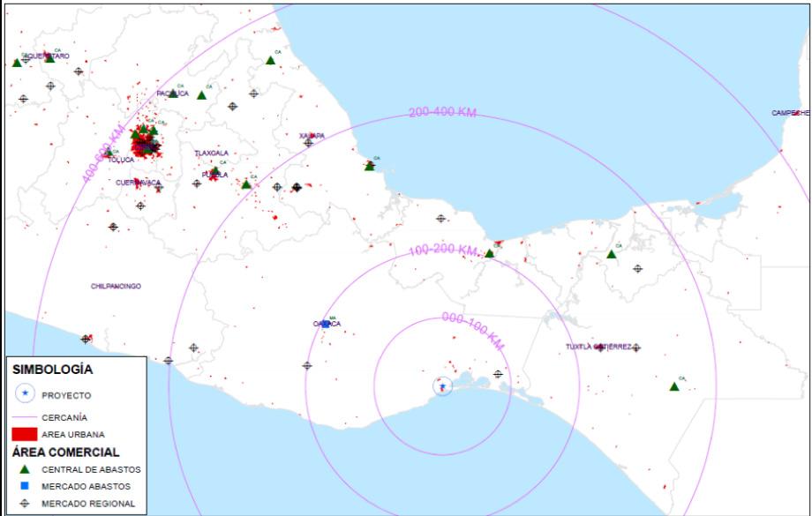Screen dimensions: 812x516
Task: Select the blue Mercado Abastos square at Oaxaca
Action: pyautogui.click(x=326, y=325)
